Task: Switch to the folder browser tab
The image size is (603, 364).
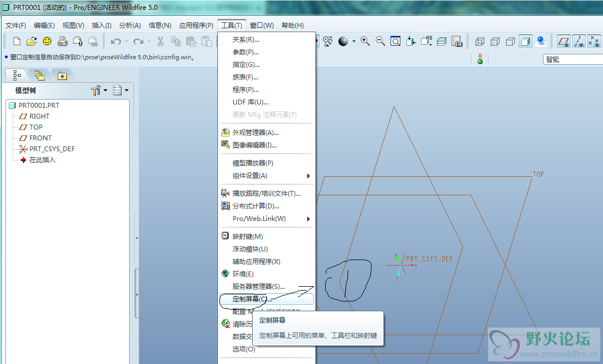Action: pos(39,75)
